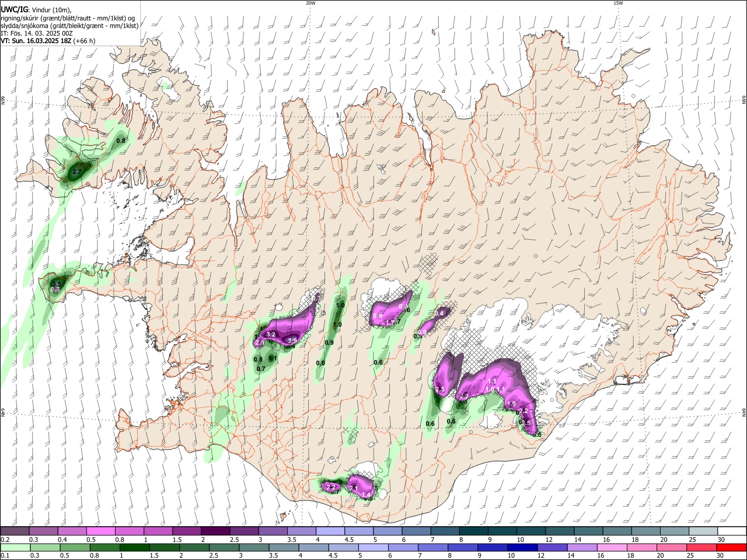Click the 'IT: Fös. 14. 03. 2025 00Z' line
The height and width of the screenshot is (560, 747).
click(37, 33)
